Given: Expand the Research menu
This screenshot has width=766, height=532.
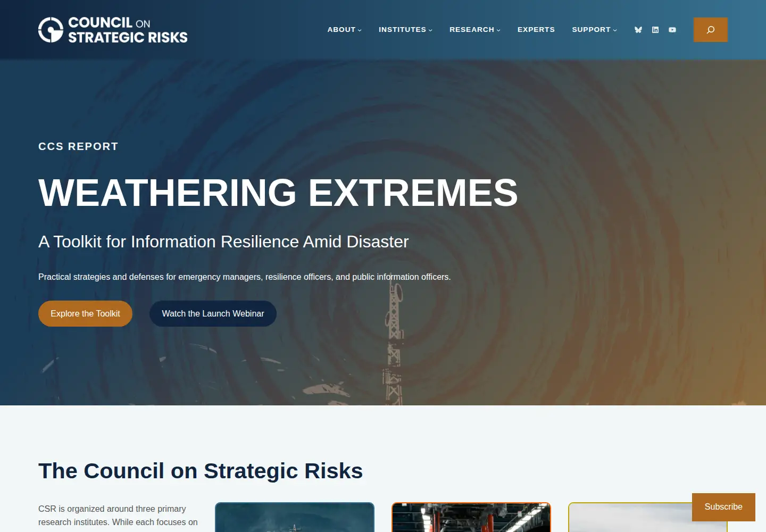Looking at the screenshot, I should point(475,30).
